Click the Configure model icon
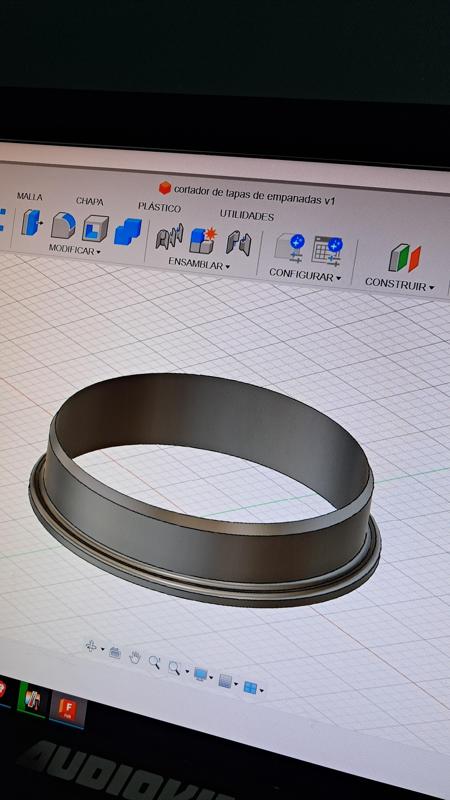 point(290,248)
